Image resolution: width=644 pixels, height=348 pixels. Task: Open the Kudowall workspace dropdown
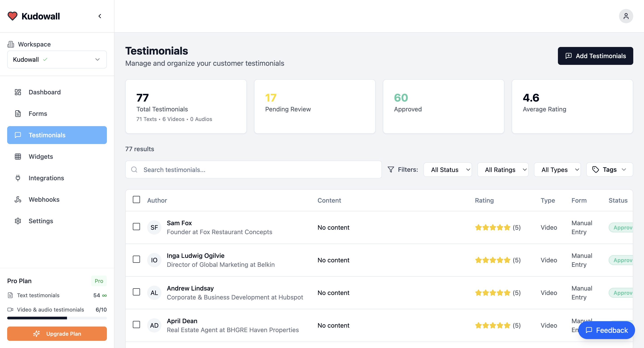(57, 59)
